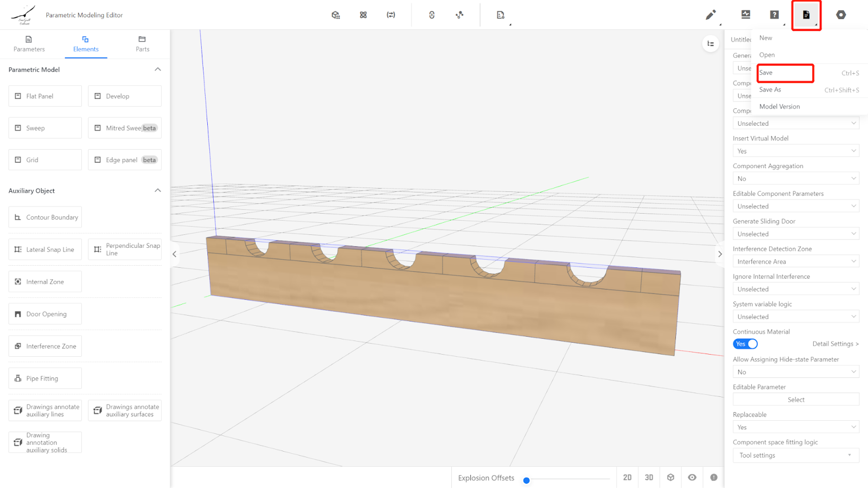Open the Interference Detection Zone dropdown

coord(795,261)
